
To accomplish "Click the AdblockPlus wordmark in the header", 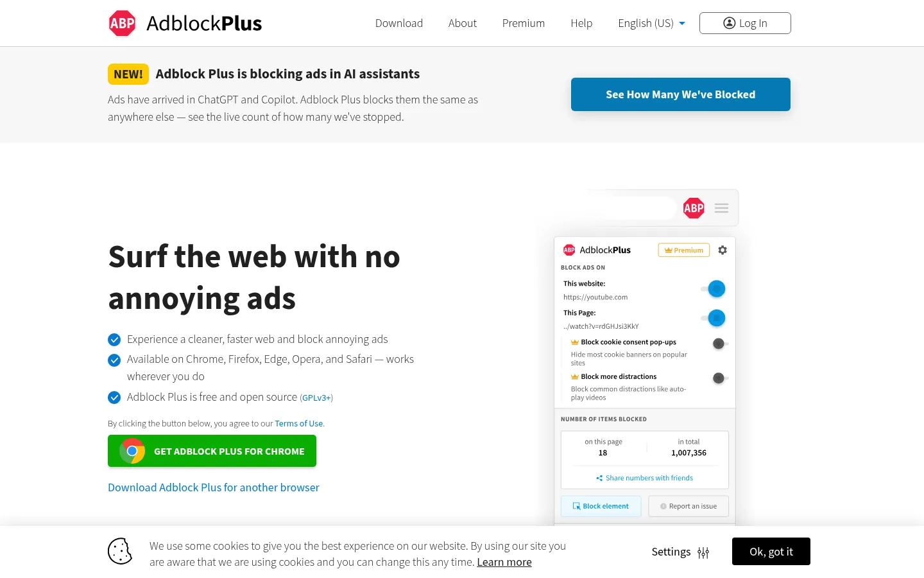I will pyautogui.click(x=204, y=23).
